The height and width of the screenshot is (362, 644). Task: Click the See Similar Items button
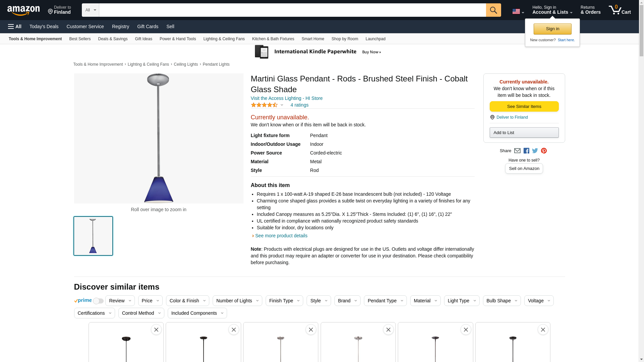point(524,107)
